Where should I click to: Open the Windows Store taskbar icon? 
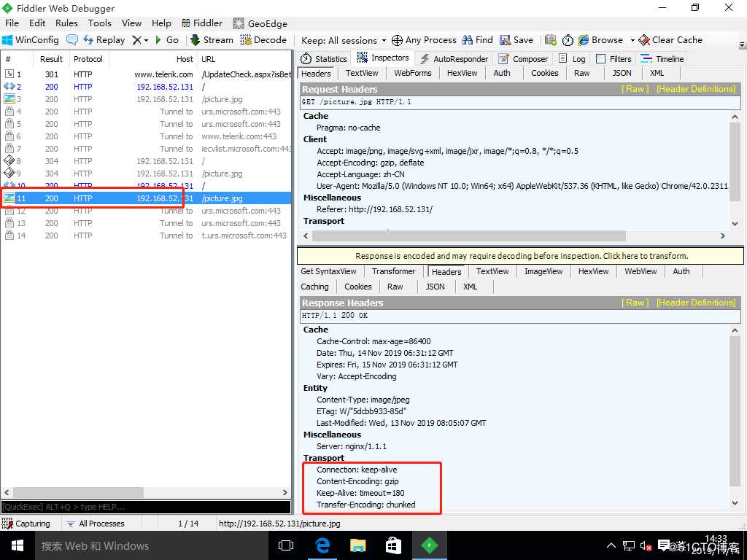point(393,545)
